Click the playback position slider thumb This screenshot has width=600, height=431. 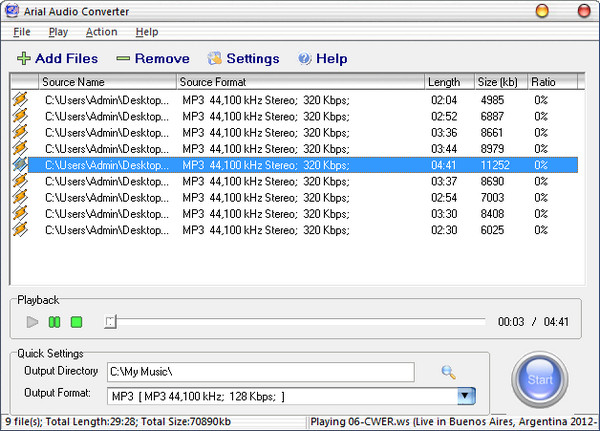pos(112,322)
